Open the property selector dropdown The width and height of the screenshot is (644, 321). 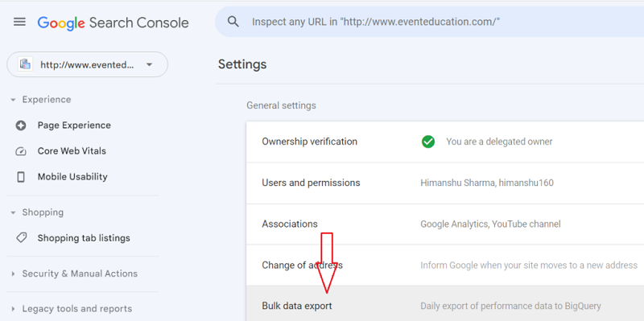(x=88, y=64)
